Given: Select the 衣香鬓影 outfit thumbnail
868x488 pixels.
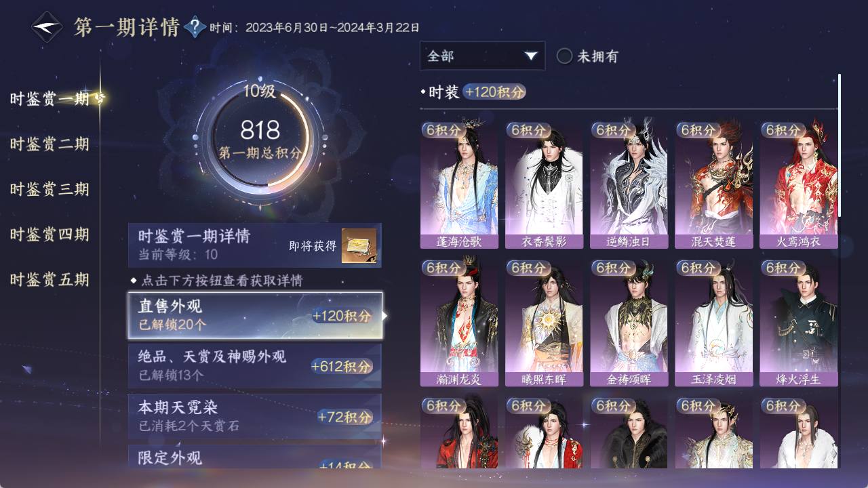Looking at the screenshot, I should click(x=544, y=185).
